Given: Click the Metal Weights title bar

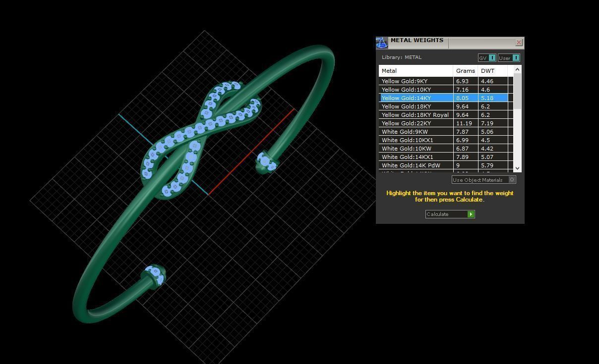Looking at the screenshot, I should (450, 43).
